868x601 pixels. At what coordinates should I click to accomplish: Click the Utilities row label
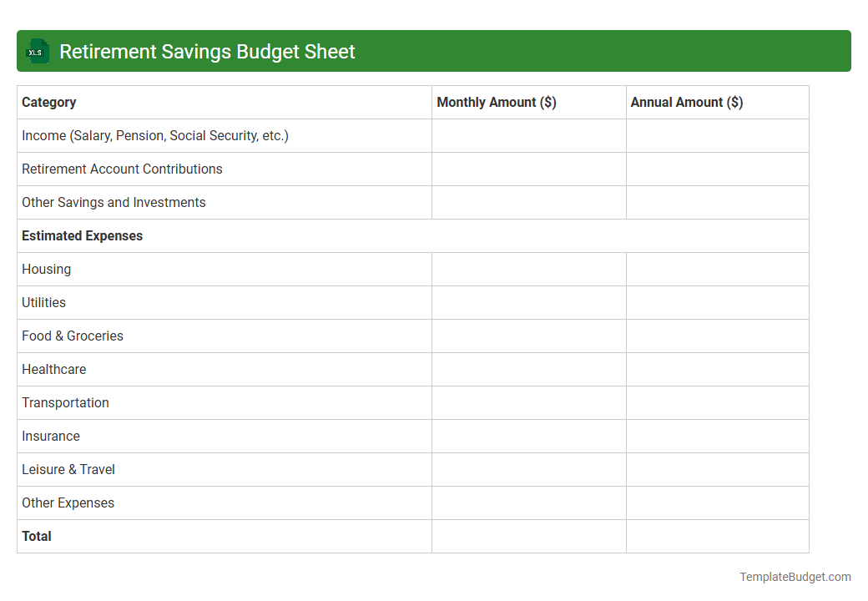click(43, 302)
